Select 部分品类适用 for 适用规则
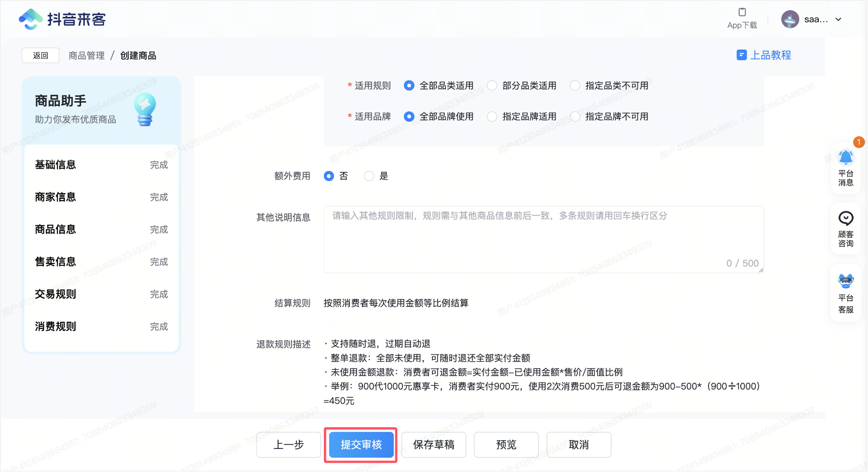The height and width of the screenshot is (472, 868). coord(492,85)
